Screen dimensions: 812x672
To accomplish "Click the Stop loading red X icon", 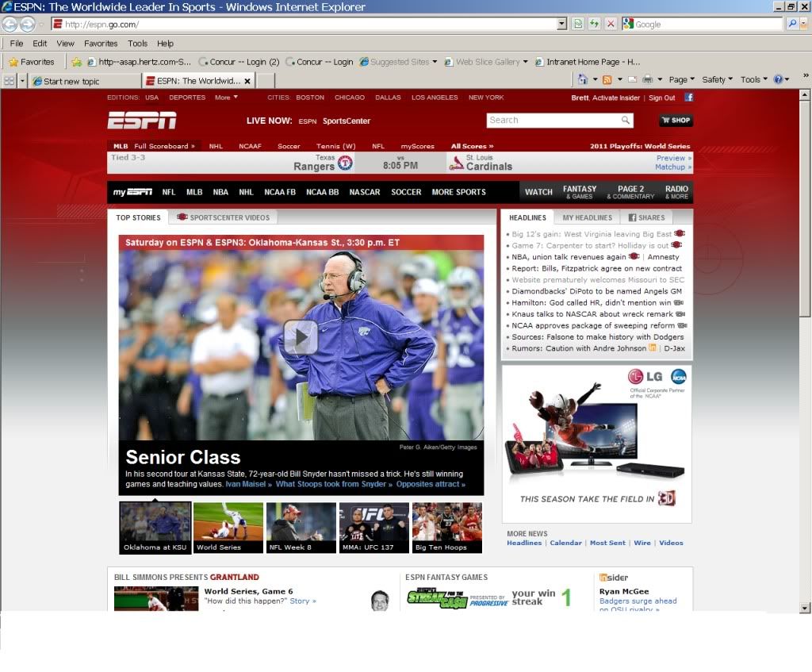I will click(611, 24).
